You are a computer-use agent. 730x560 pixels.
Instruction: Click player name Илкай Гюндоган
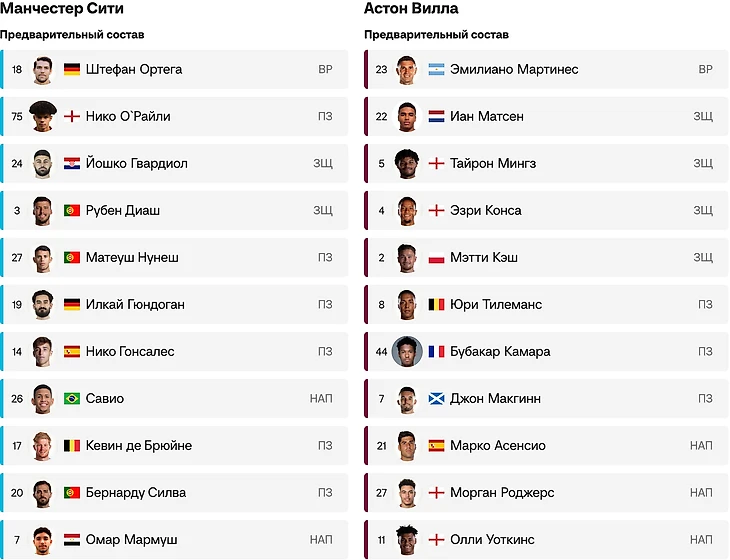tap(135, 305)
